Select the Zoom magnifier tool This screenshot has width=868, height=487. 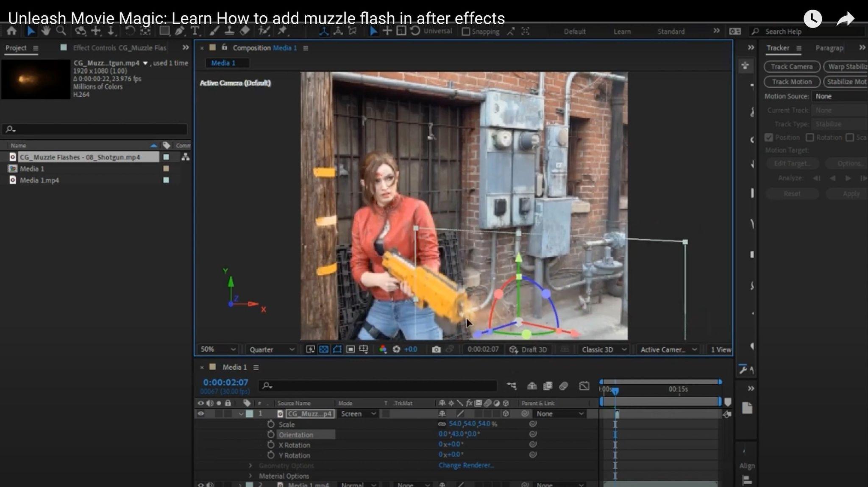tap(61, 31)
